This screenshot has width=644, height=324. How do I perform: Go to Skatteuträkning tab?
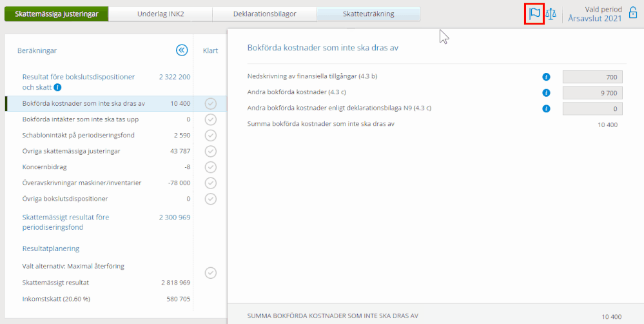368,14
